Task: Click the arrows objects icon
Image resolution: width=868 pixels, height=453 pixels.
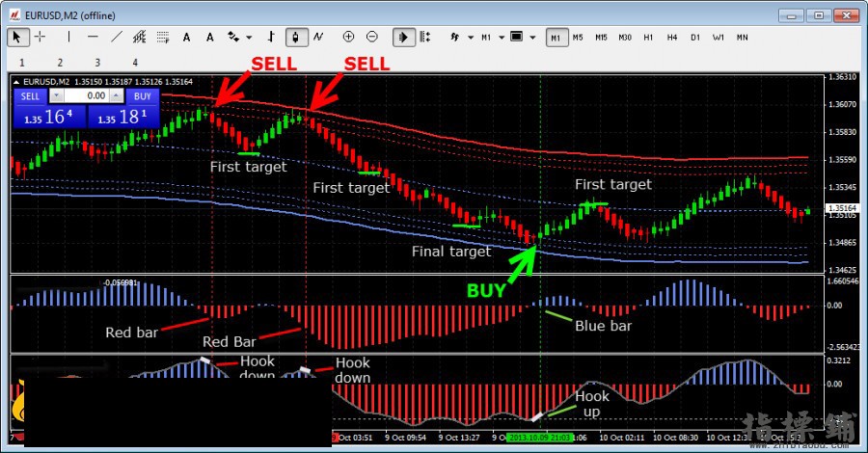Action: coord(233,37)
